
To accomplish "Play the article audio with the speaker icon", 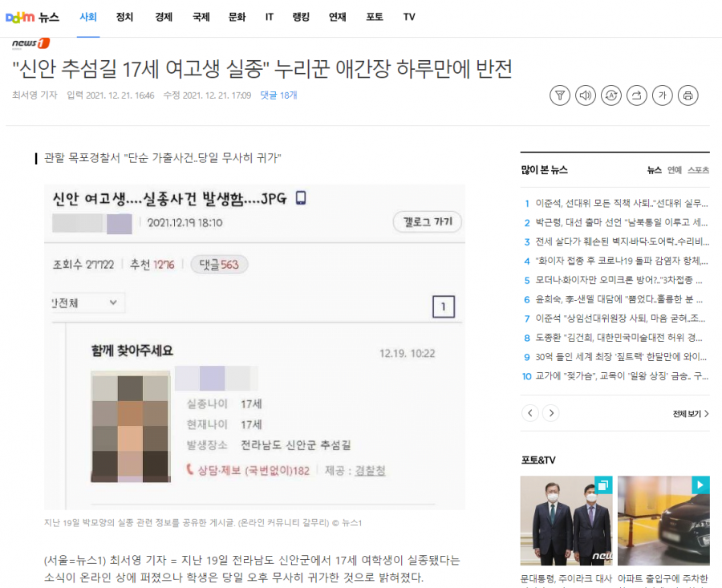I will pos(586,95).
